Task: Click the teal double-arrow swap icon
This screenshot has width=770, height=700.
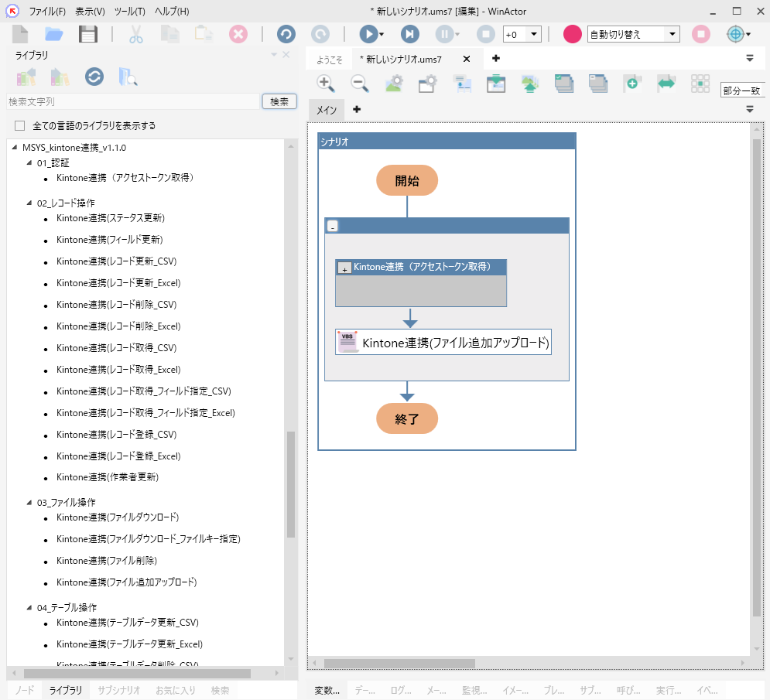Action: (x=666, y=84)
